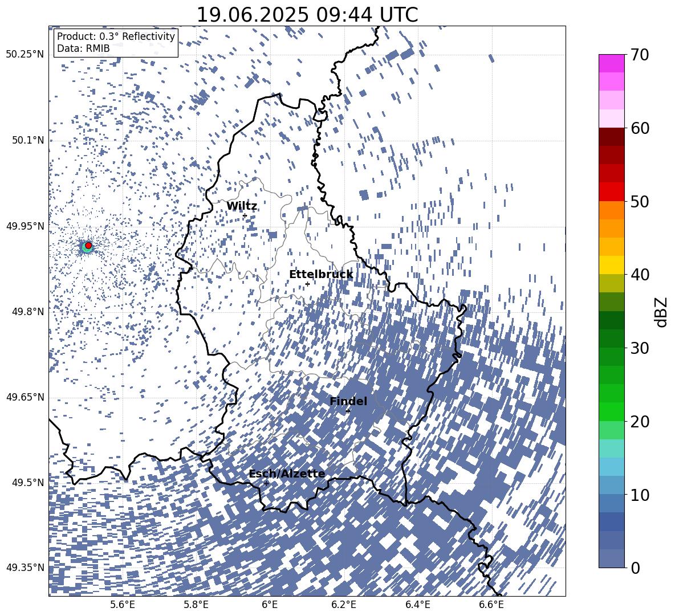
Task: Click the 'Data: RMIB' text
Action: pyautogui.click(x=83, y=48)
